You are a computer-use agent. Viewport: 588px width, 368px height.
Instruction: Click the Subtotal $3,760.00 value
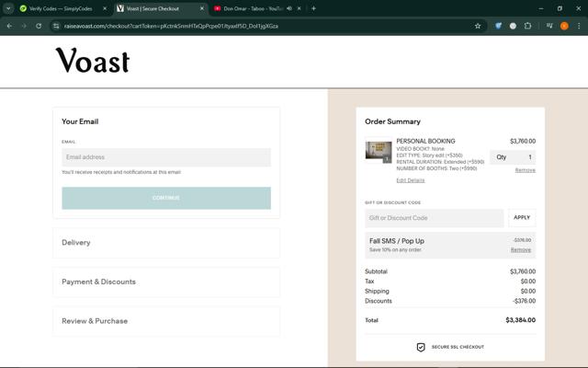point(523,271)
